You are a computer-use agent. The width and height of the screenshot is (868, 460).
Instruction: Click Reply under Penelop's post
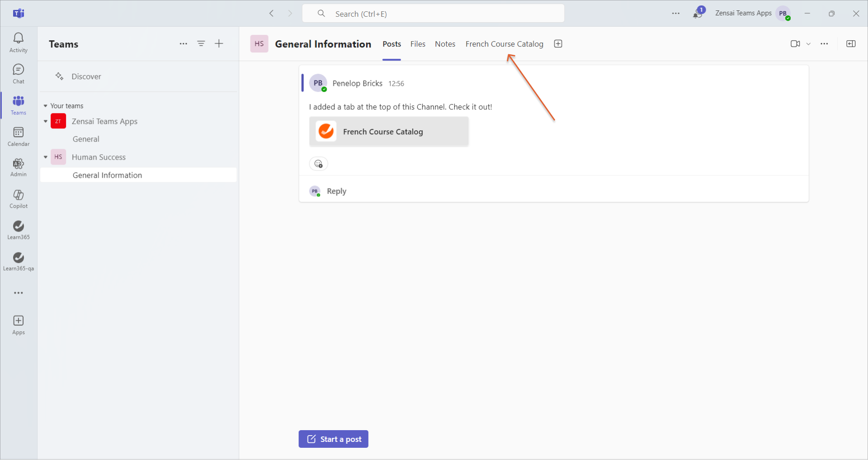(x=336, y=191)
